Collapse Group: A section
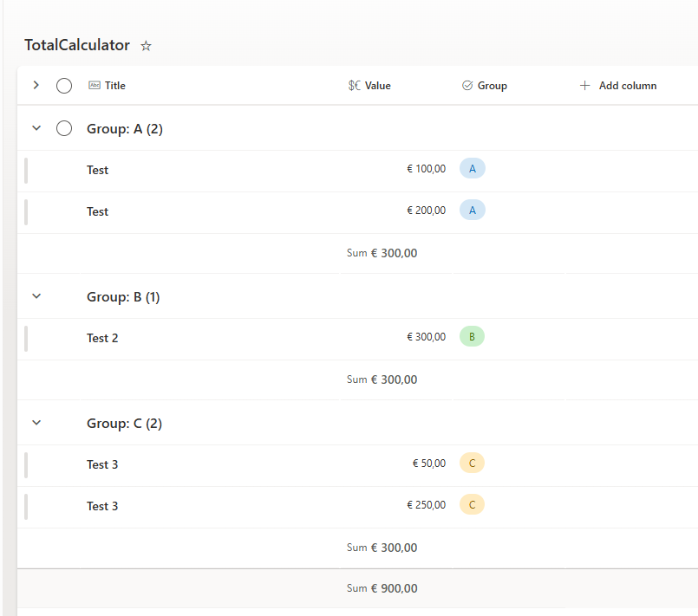Image resolution: width=698 pixels, height=616 pixels. tap(36, 128)
